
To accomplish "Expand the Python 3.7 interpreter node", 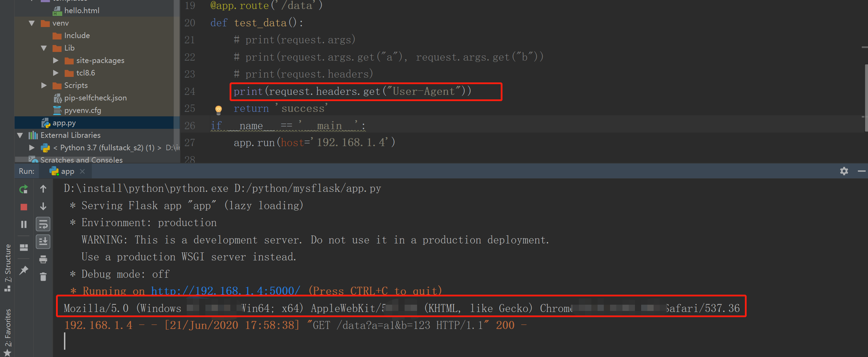I will pos(32,148).
